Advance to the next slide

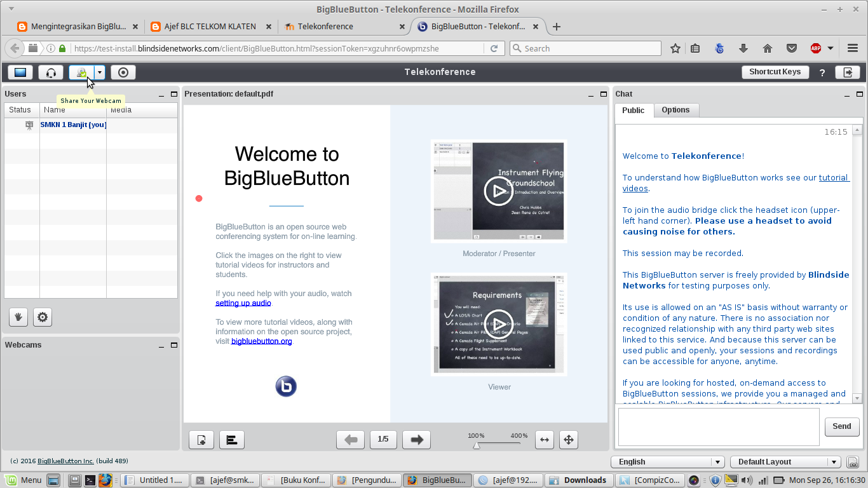pyautogui.click(x=417, y=440)
